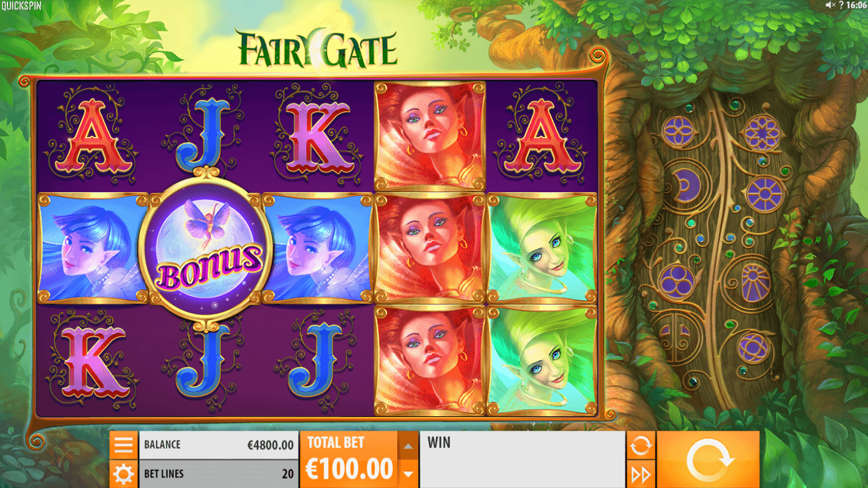This screenshot has height=488, width=868.
Task: Click the green fairy symbol in the middle row
Action: [542, 248]
